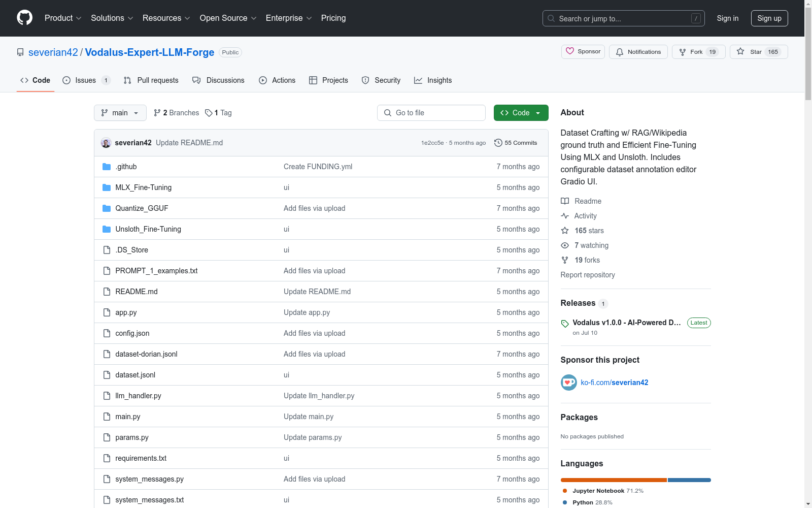The width and height of the screenshot is (812, 508).
Task: Star the repository with the star icon
Action: click(740, 51)
